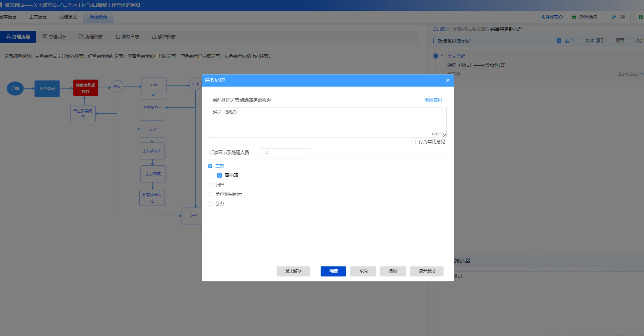Confirm with the 确定 button
Screen dimensions: 644x336
(333, 271)
